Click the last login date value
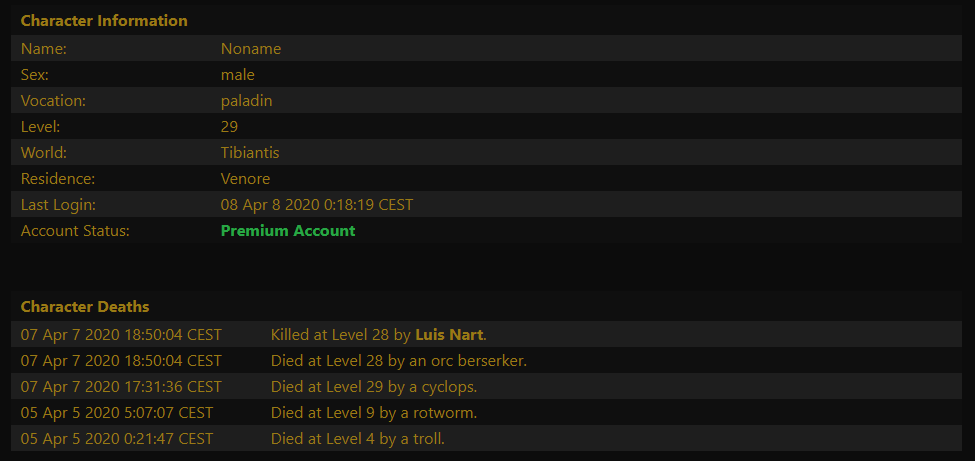This screenshot has width=975, height=461. point(316,205)
